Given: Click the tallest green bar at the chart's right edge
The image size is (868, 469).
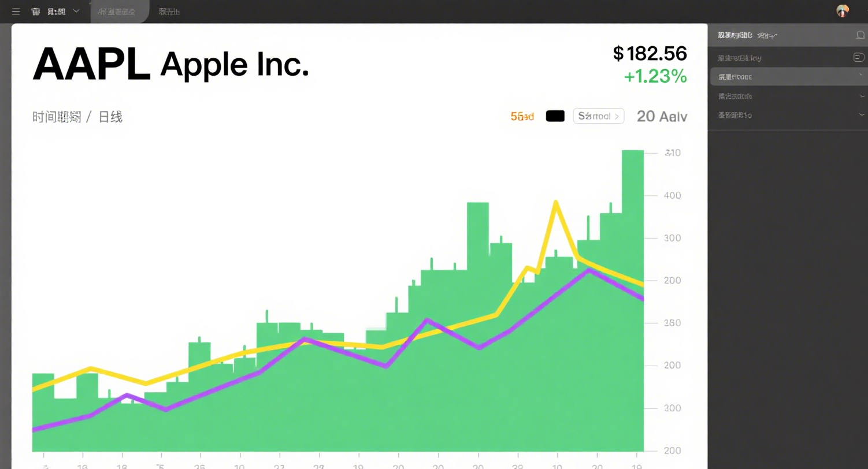Looking at the screenshot, I should click(x=633, y=300).
